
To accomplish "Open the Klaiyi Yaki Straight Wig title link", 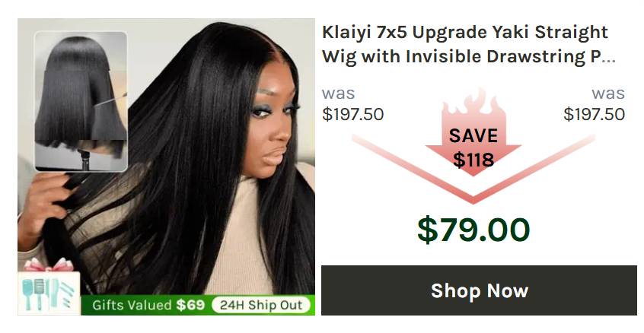I will point(469,44).
